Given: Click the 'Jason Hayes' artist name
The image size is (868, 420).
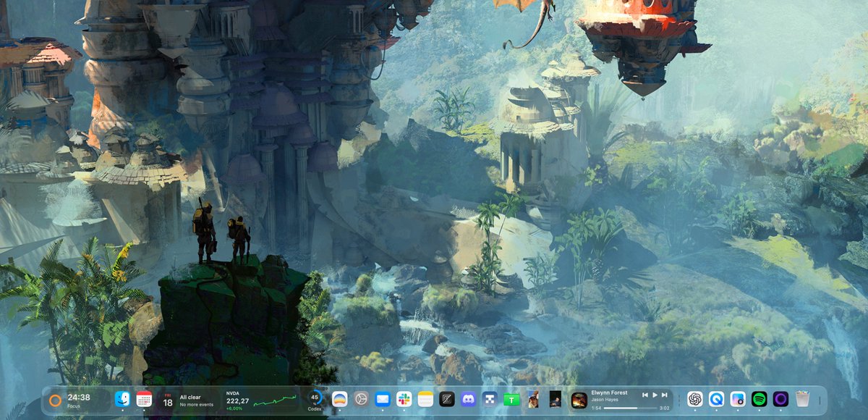Looking at the screenshot, I should pos(603,400).
